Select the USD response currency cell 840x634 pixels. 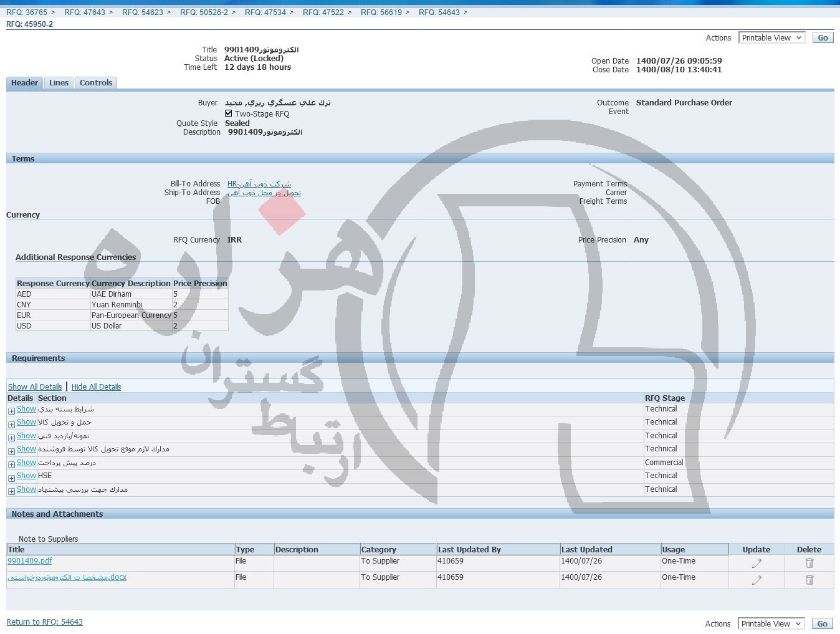click(x=53, y=326)
